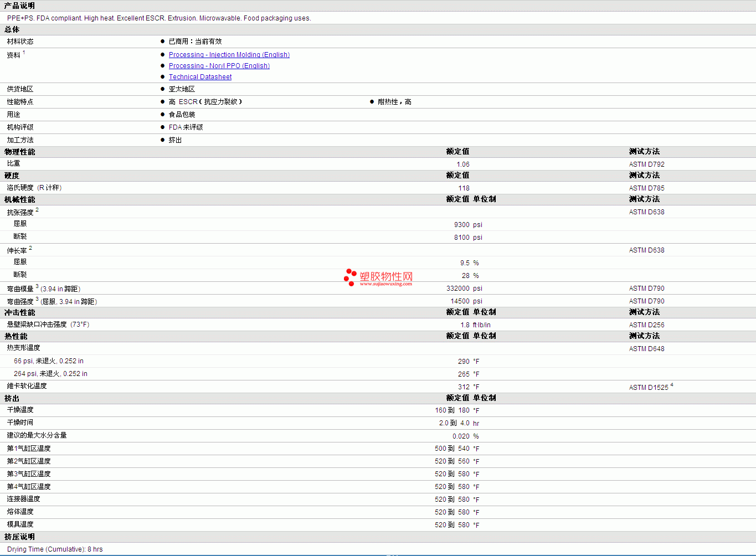
Task: Click the "14500 psi" flexural strength value
Action: click(x=466, y=301)
